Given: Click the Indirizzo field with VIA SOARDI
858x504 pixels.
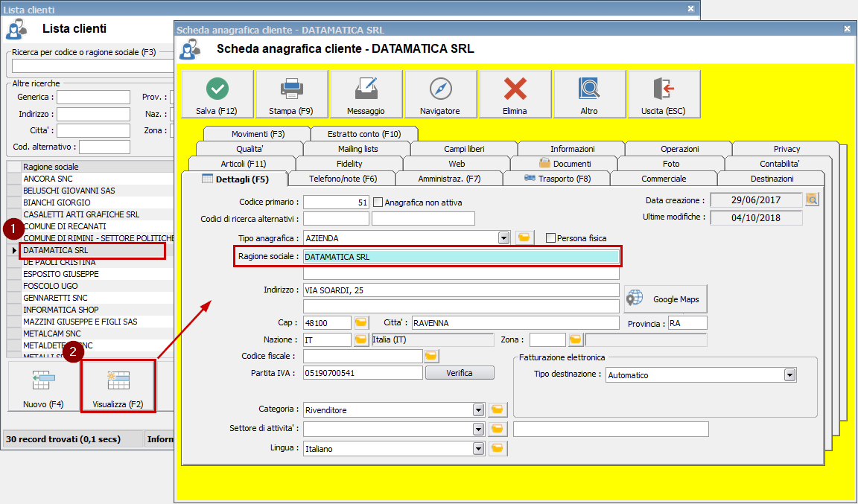Looking at the screenshot, I should (x=461, y=290).
